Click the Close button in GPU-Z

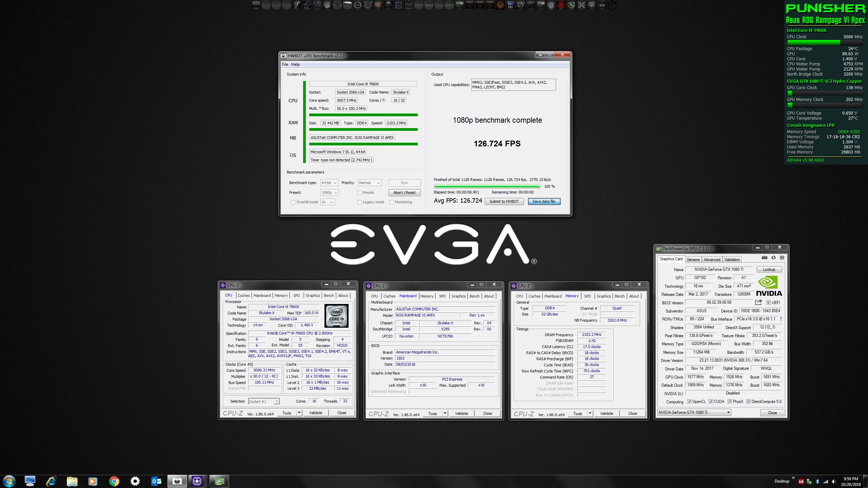[x=772, y=412]
